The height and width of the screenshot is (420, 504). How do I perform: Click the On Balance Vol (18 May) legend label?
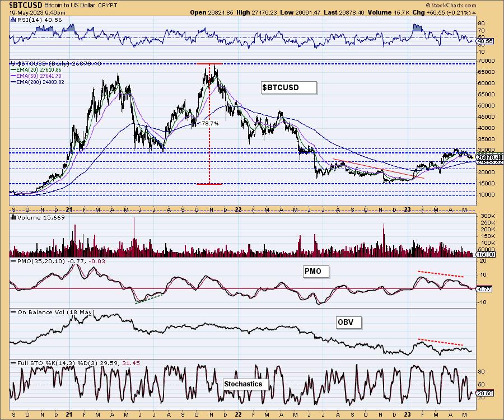[x=56, y=312]
